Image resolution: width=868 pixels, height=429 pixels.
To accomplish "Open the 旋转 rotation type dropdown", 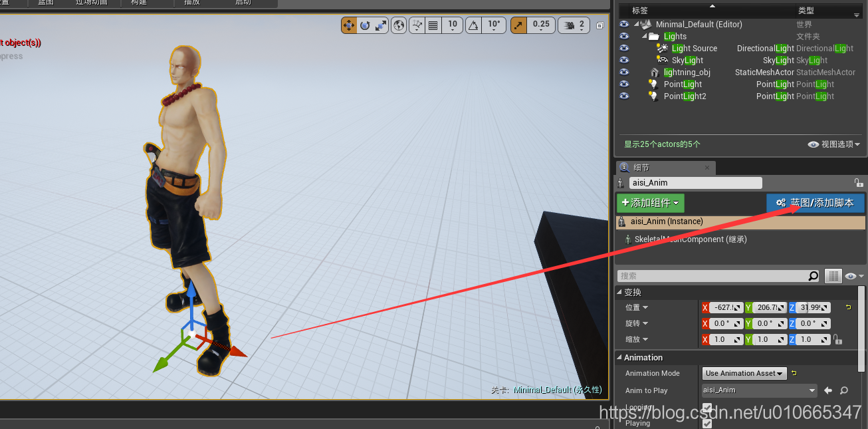I will tap(636, 323).
